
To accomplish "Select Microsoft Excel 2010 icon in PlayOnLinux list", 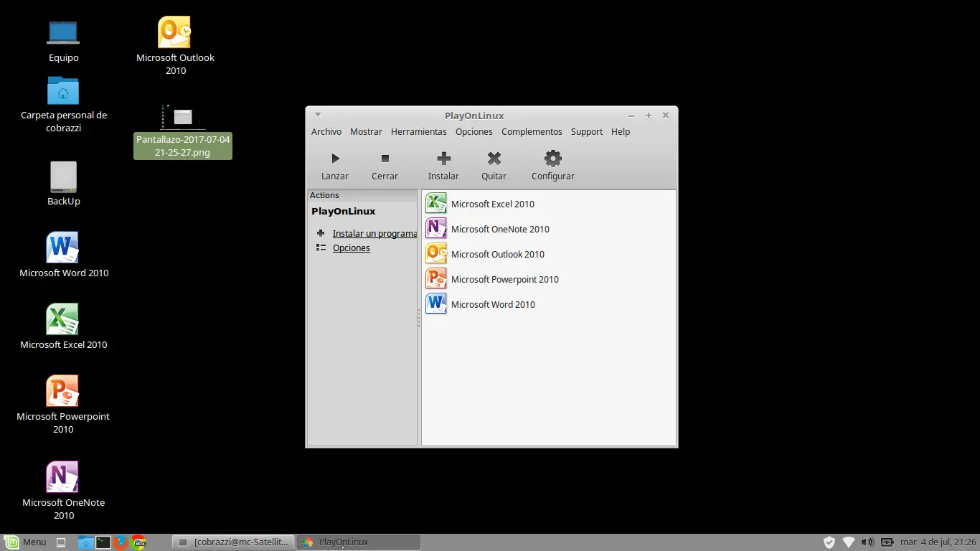I will [435, 203].
